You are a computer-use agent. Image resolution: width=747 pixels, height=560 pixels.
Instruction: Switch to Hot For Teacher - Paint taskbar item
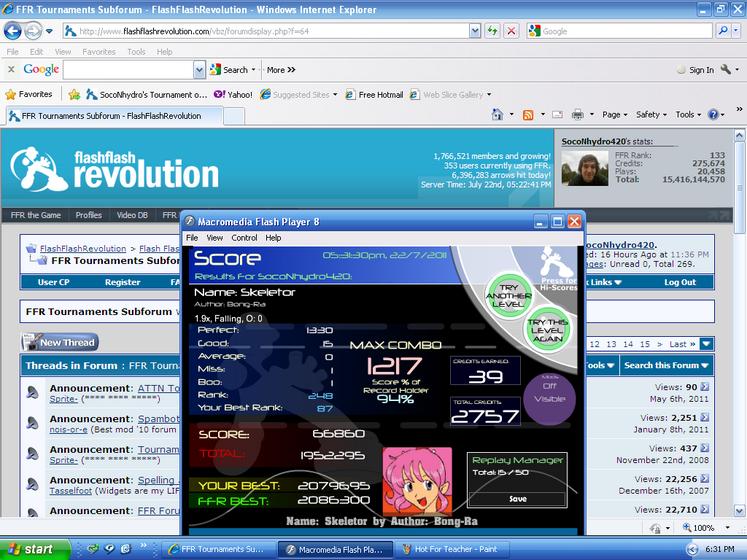point(452,549)
